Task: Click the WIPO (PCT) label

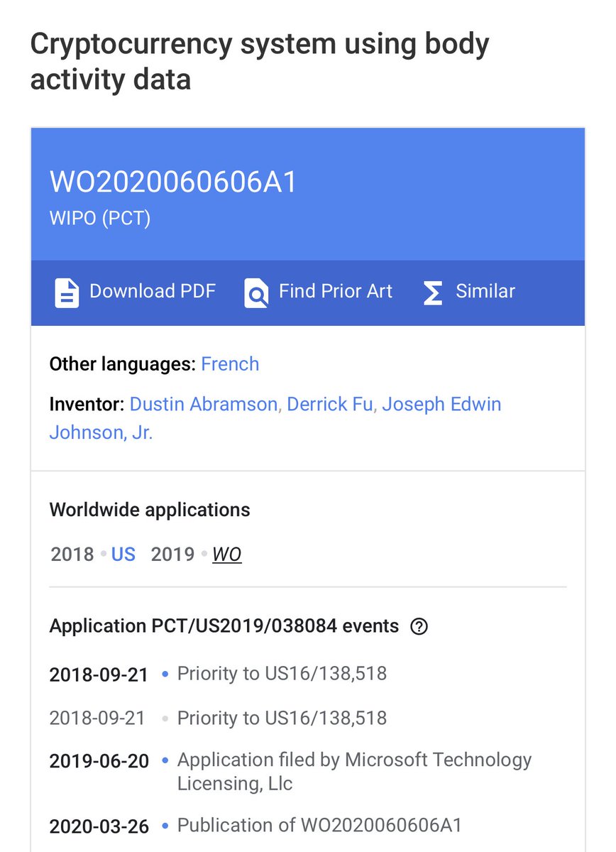Action: tap(100, 218)
